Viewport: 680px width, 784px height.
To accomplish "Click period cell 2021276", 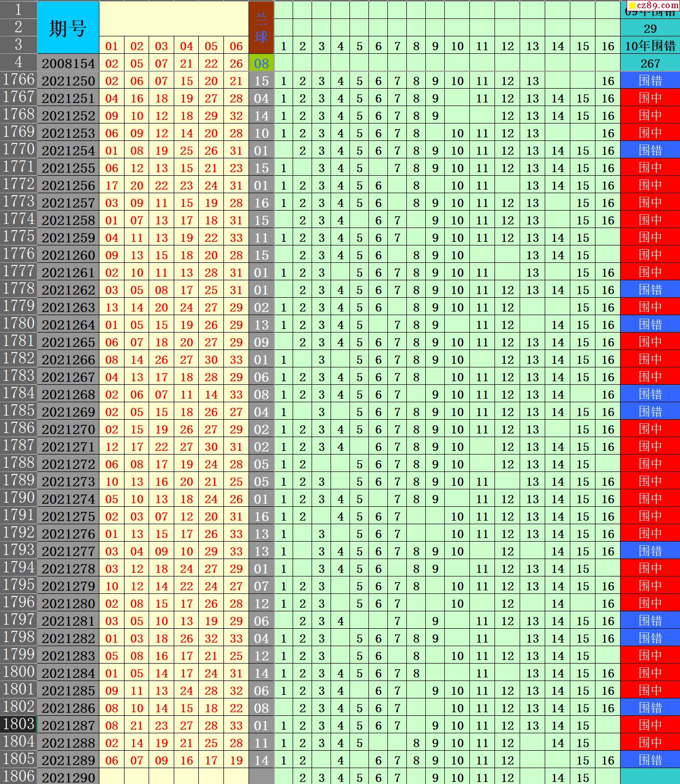I will tap(68, 533).
